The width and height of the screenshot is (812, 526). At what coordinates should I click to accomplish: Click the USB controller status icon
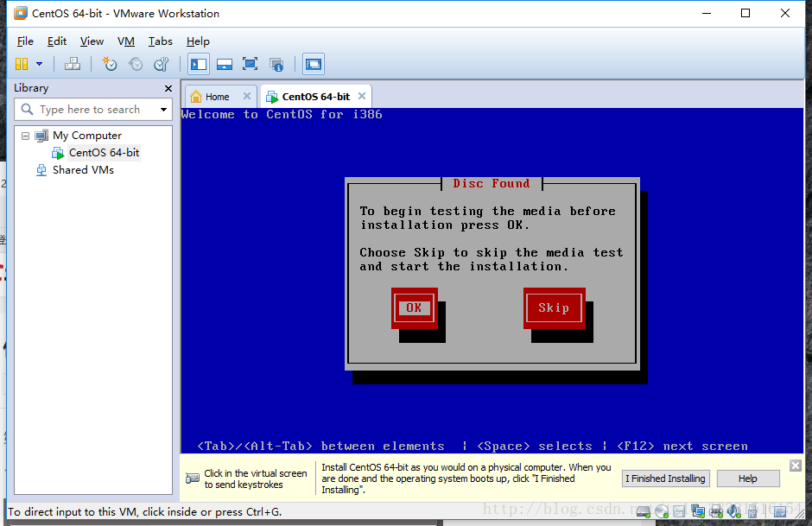coord(752,511)
